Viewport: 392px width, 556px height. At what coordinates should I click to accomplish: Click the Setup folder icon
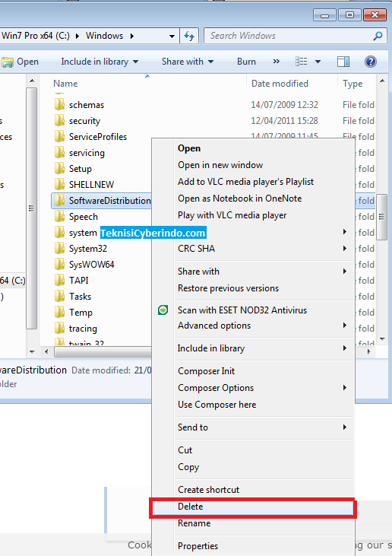[x=59, y=168]
